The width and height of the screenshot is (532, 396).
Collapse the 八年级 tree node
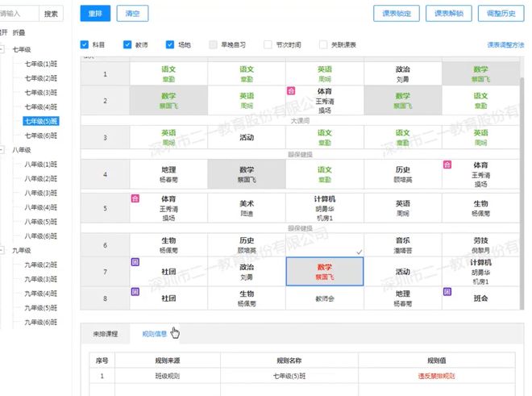tap(2, 150)
